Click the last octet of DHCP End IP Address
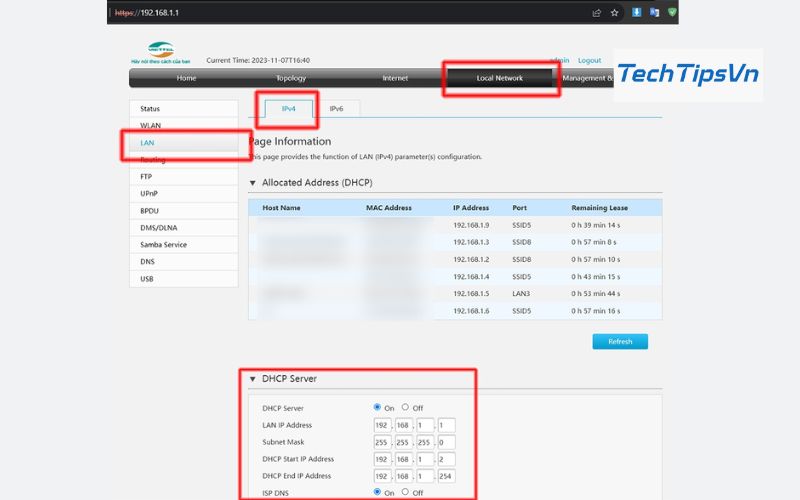 tap(446, 476)
